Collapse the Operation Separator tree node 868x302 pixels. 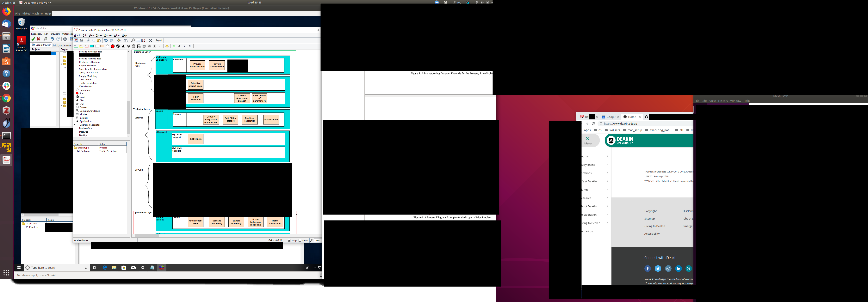pos(74,125)
